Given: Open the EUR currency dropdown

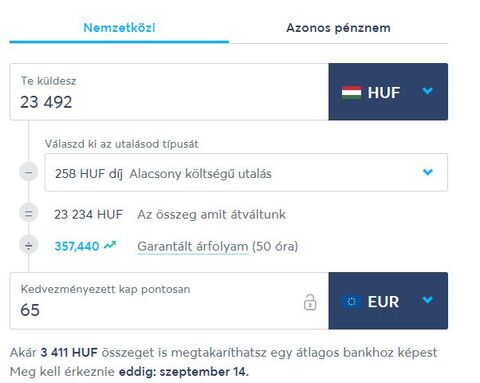Looking at the screenshot, I should point(388,301).
